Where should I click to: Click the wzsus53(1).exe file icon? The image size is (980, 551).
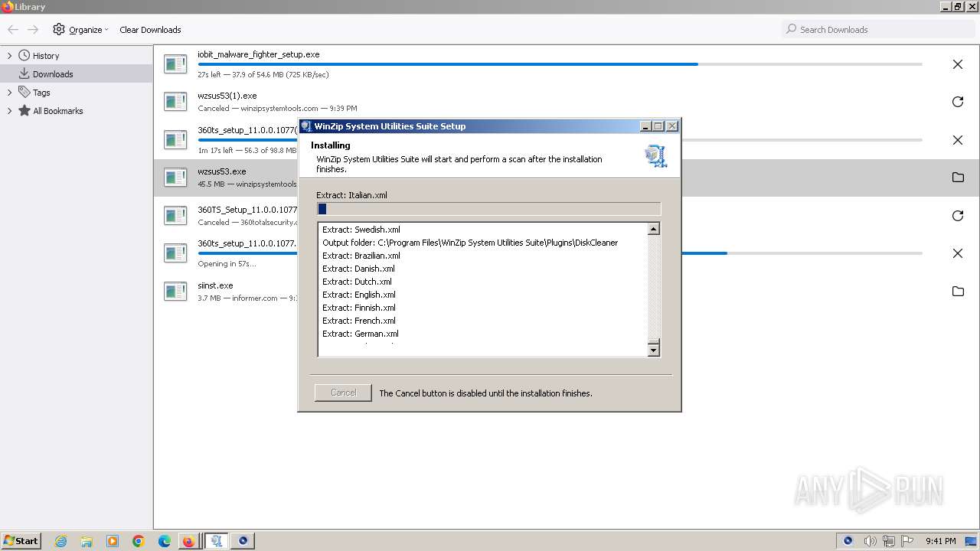175,102
